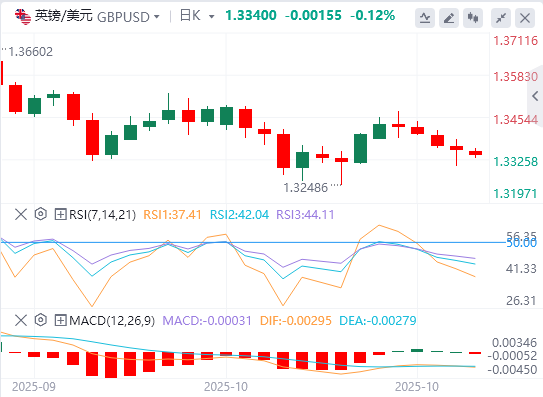Click the RSI1:37.41 value

tap(172, 215)
